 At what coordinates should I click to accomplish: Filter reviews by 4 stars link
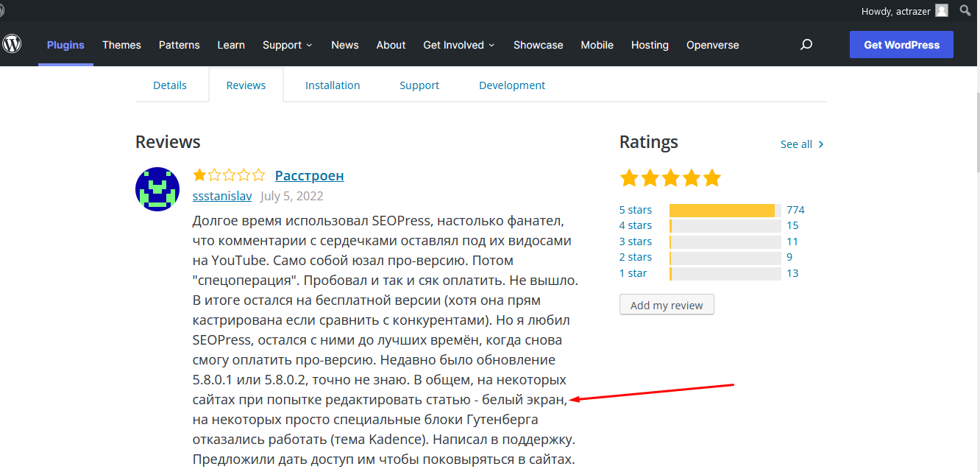[636, 225]
